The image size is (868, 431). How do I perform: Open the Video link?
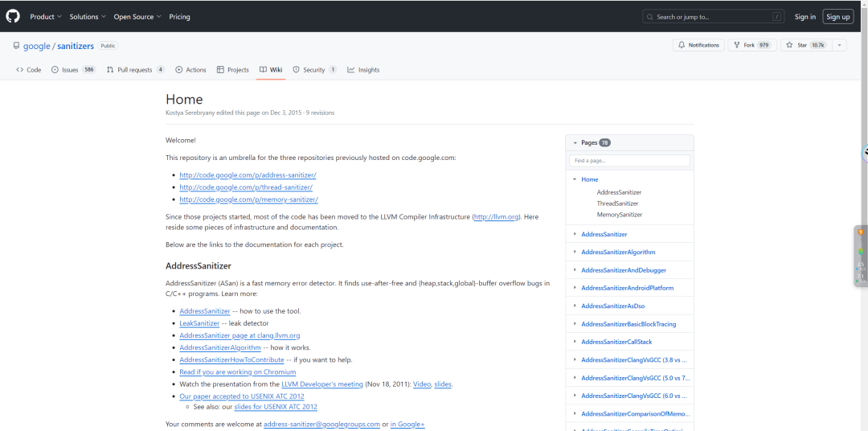422,384
